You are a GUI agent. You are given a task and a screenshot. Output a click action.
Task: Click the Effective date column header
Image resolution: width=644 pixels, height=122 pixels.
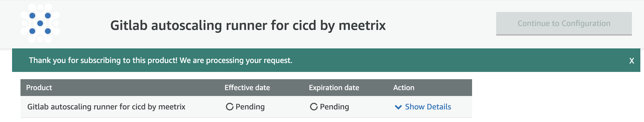[x=247, y=88]
